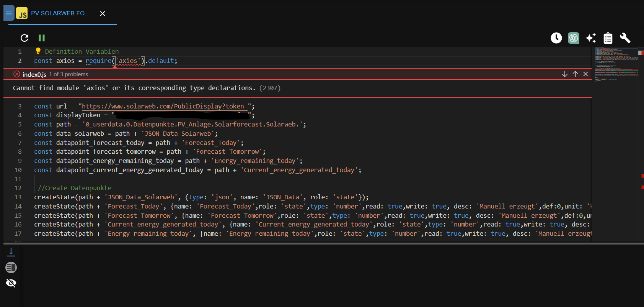Toggle log visibility with crossed eye icon

pos(11,283)
